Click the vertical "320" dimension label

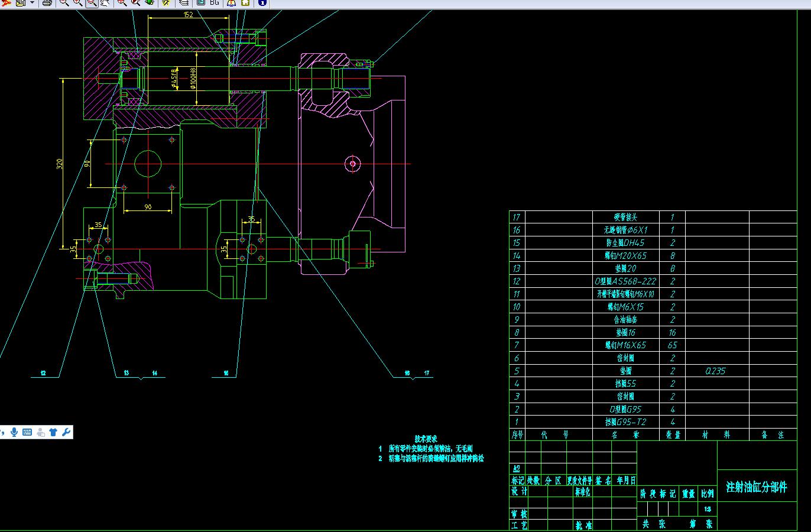point(59,164)
